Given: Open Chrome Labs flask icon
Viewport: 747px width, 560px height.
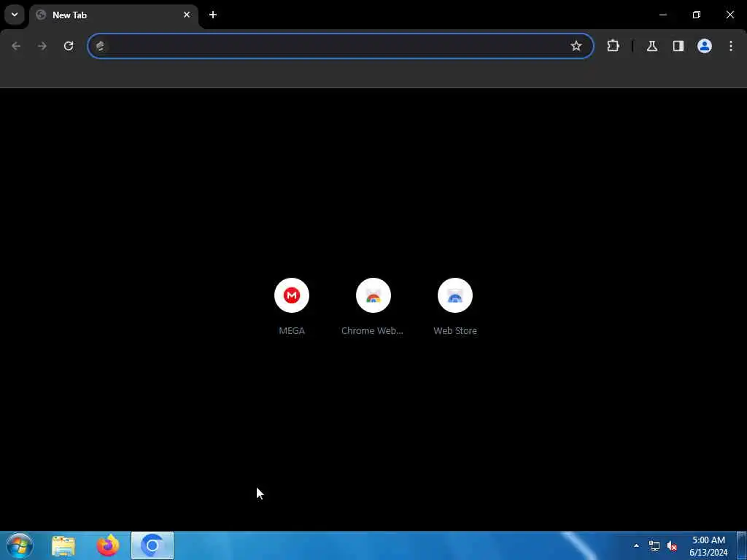Looking at the screenshot, I should pyautogui.click(x=651, y=46).
